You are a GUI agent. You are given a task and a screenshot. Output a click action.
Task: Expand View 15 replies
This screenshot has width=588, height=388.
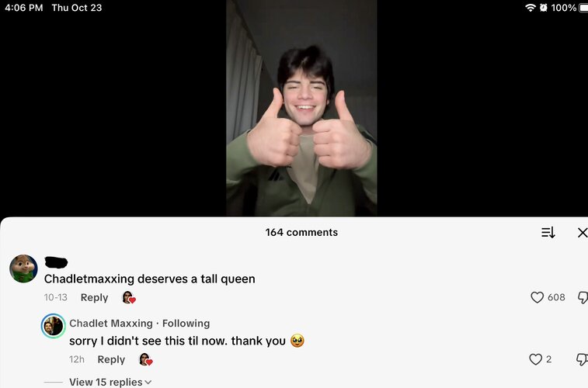[106, 382]
